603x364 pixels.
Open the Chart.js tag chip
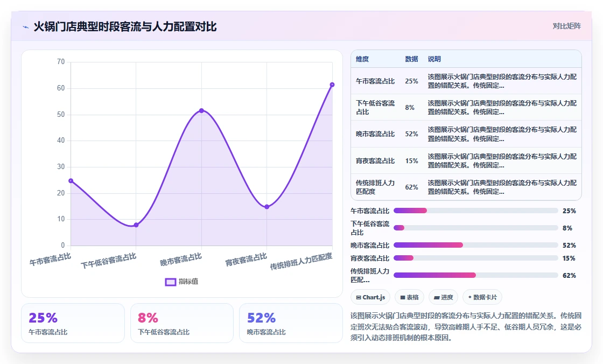click(370, 297)
